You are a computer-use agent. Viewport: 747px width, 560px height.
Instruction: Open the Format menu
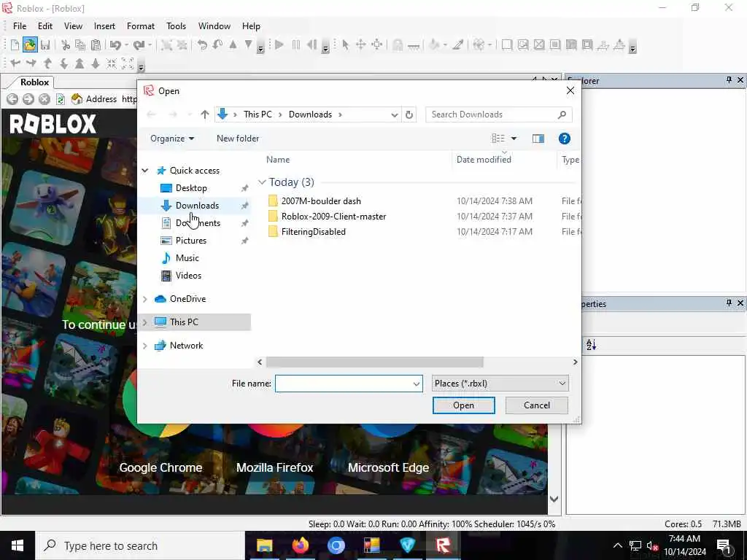[x=141, y=26]
